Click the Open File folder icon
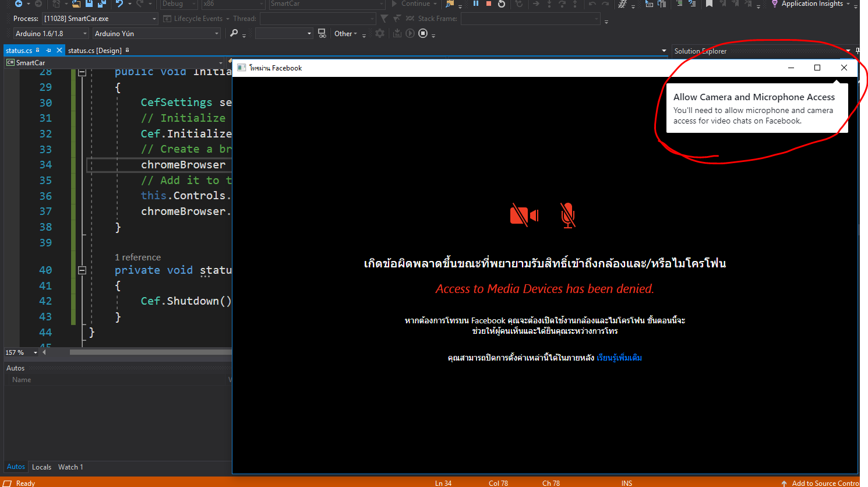This screenshot has height=487, width=868. tap(76, 3)
